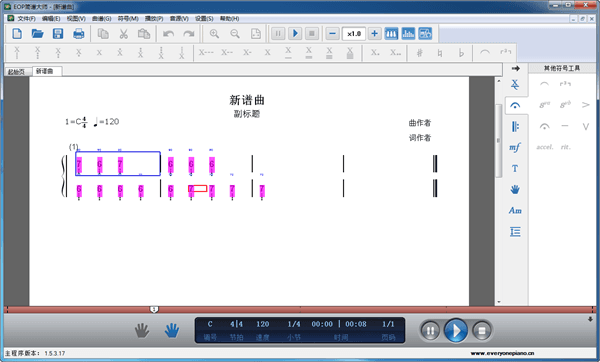Screen dimensions: 600x362
Task: Click the Undo arrow icon
Action: pyautogui.click(x=168, y=34)
